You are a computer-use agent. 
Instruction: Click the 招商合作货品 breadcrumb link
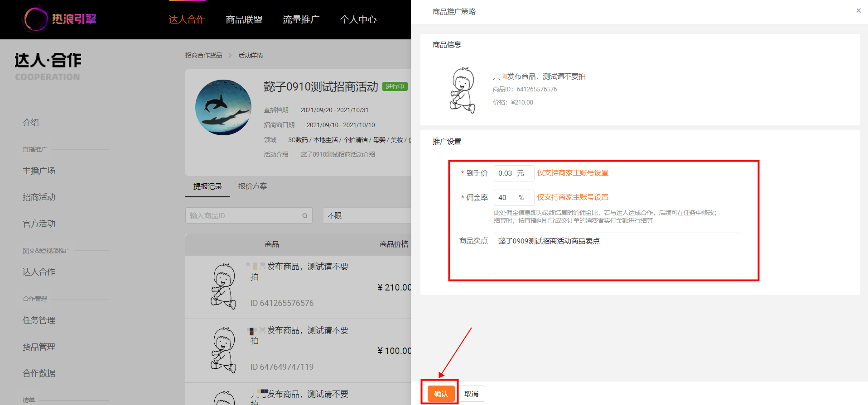(x=203, y=55)
